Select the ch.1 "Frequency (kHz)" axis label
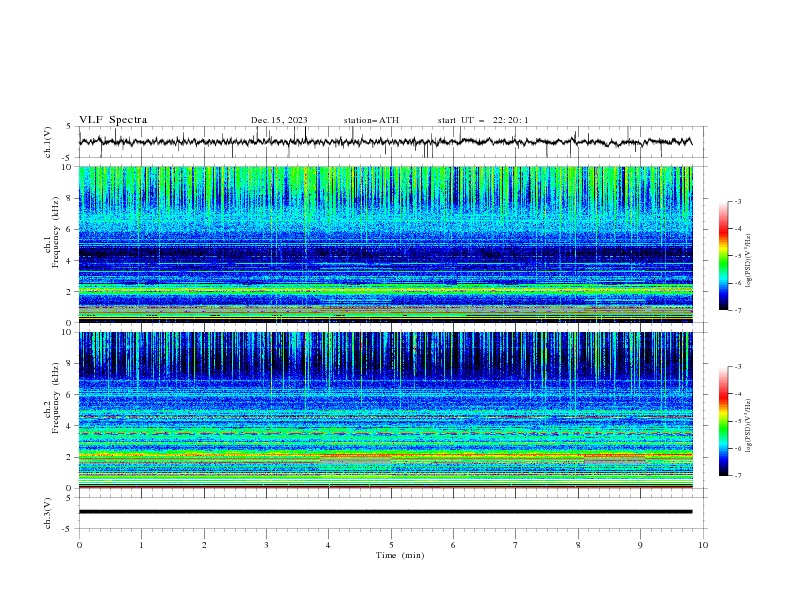 tap(56, 232)
